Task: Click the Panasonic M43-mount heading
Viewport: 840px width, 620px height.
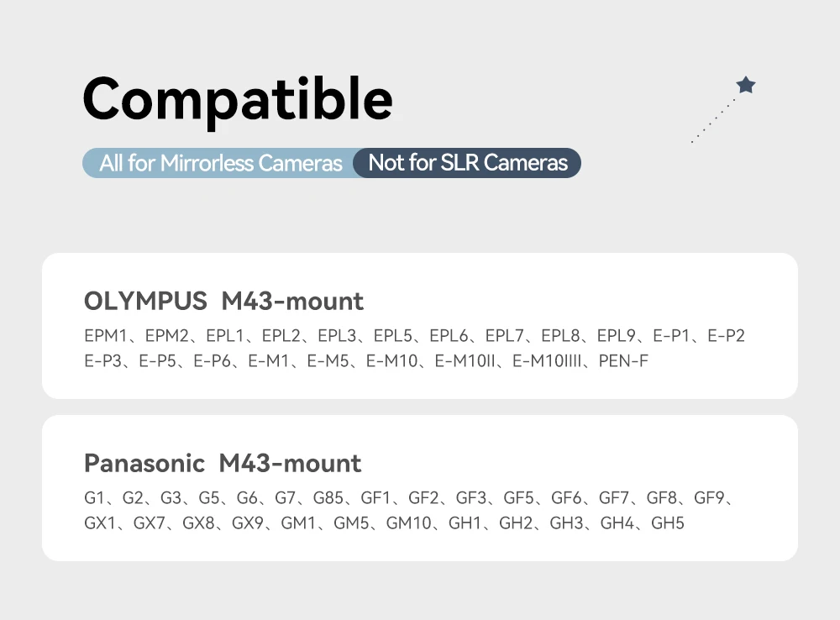Action: pos(223,463)
